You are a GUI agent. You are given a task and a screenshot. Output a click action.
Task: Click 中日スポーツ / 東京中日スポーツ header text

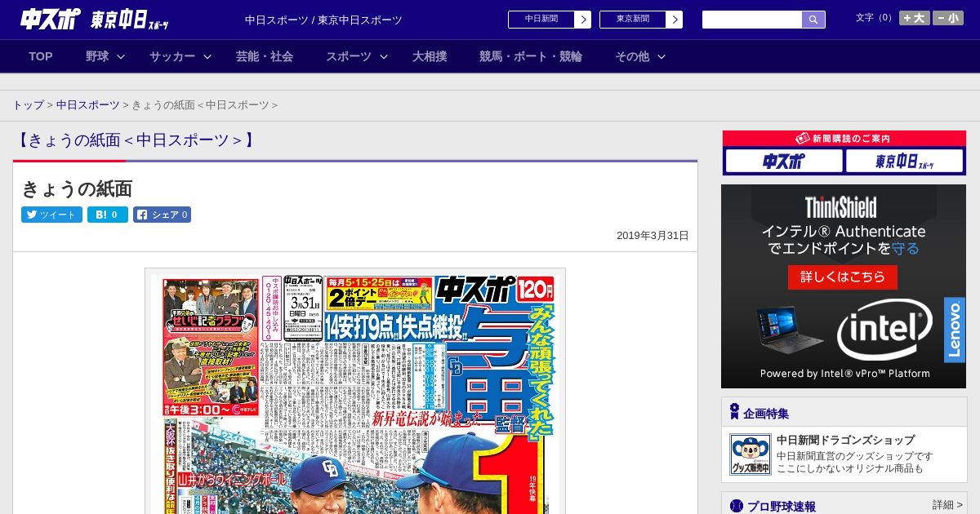(323, 20)
